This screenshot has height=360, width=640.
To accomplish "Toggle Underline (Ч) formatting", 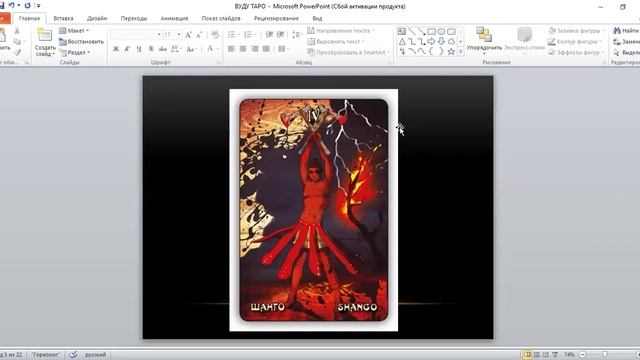I will coord(139,49).
